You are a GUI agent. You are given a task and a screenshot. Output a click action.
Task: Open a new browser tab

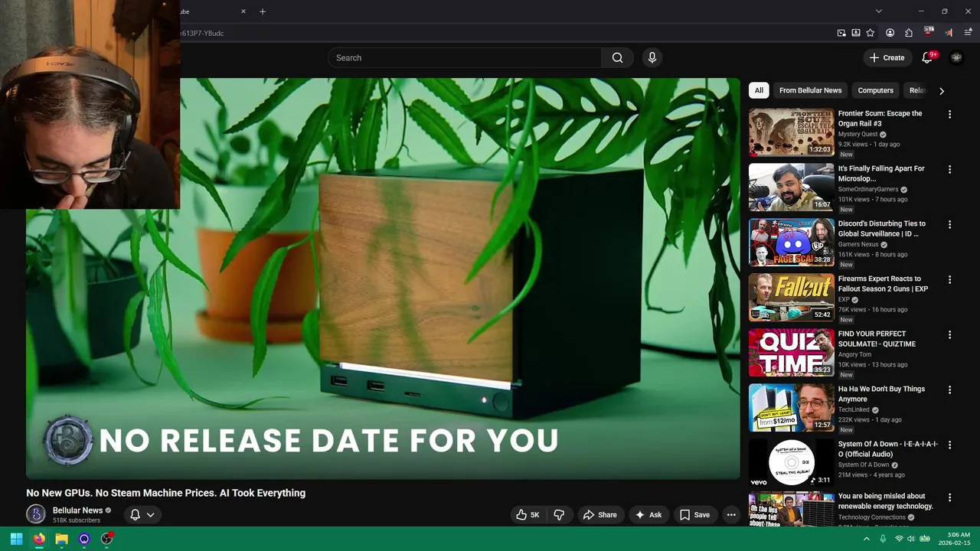pos(263,11)
